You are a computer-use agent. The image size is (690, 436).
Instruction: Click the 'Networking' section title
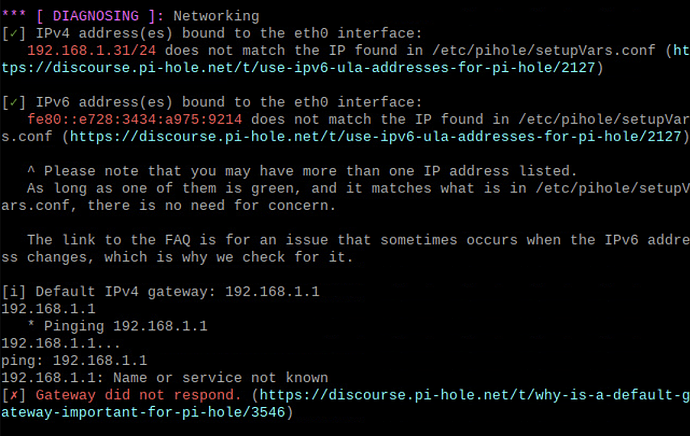(x=215, y=16)
